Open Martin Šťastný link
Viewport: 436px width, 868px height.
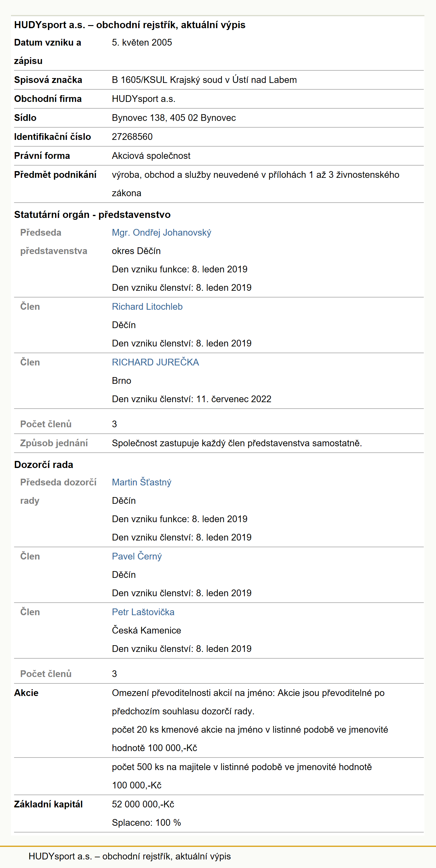click(141, 482)
